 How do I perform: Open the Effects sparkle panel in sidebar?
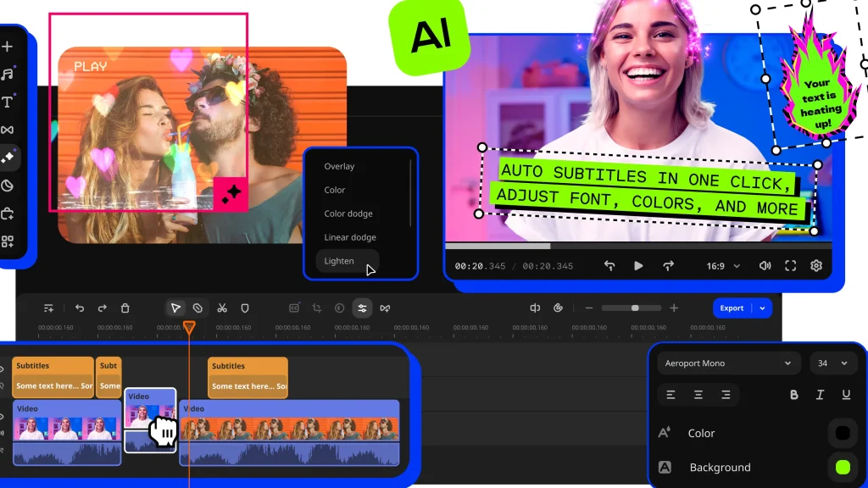click(8, 158)
